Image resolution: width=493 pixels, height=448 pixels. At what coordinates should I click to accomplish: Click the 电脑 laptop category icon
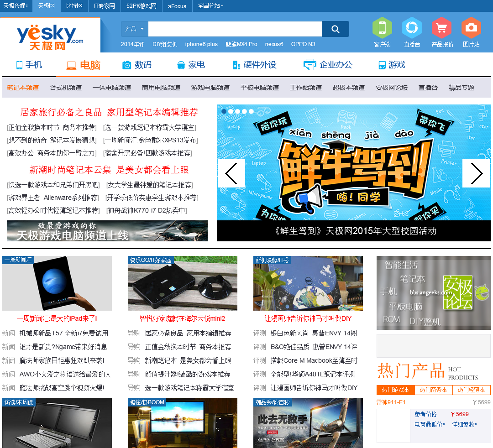(x=71, y=65)
